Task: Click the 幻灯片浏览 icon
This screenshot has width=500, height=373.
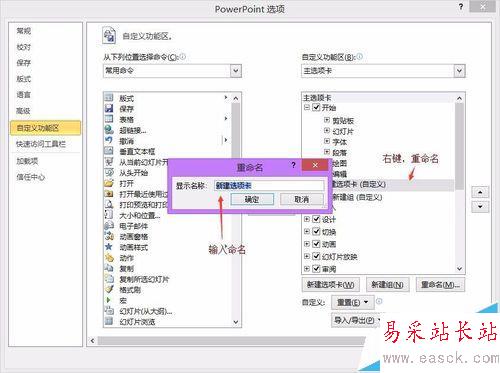Action: point(109,322)
